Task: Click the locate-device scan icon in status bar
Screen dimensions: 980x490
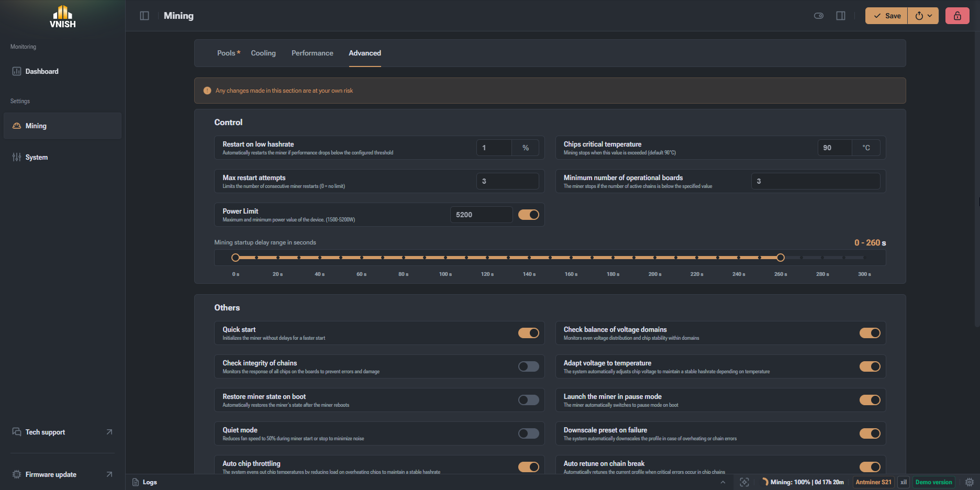Action: click(x=744, y=482)
